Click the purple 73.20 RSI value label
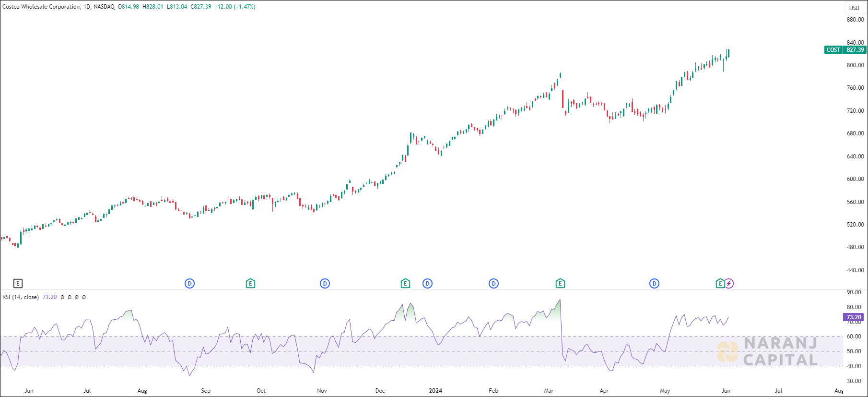This screenshot has width=868, height=397. tap(854, 317)
